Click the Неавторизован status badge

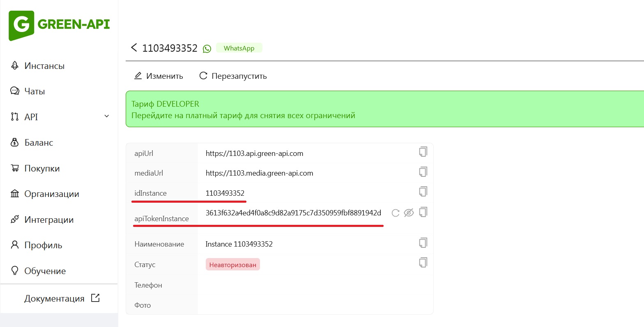coord(233,265)
